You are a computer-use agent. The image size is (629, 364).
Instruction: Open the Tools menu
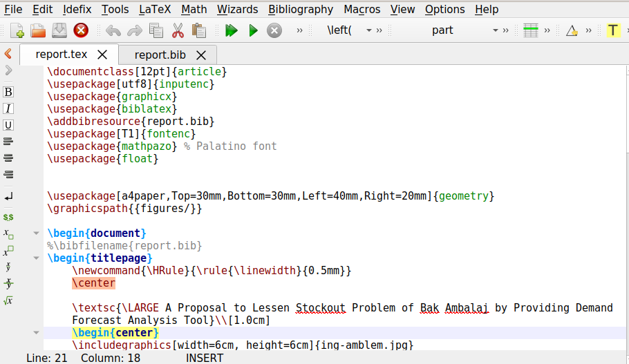pyautogui.click(x=115, y=9)
